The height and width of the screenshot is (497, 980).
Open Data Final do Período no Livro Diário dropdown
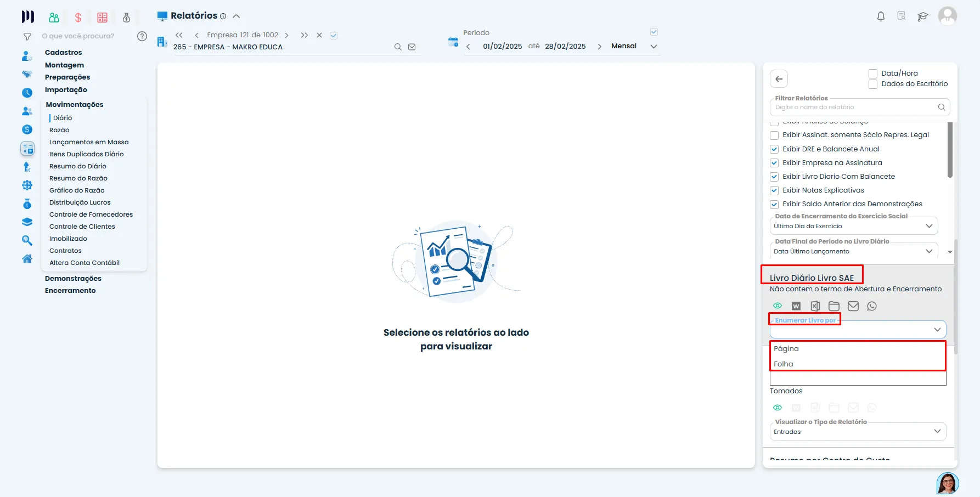[854, 251]
